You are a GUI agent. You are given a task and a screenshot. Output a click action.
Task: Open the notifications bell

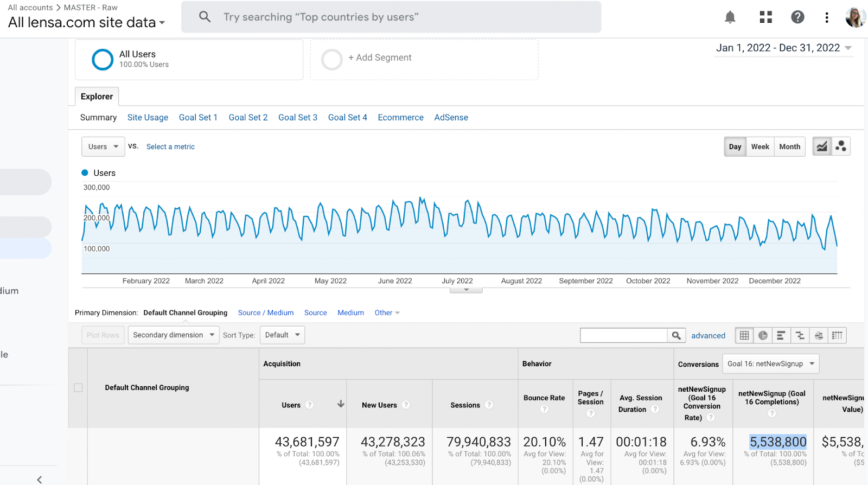[x=730, y=17]
